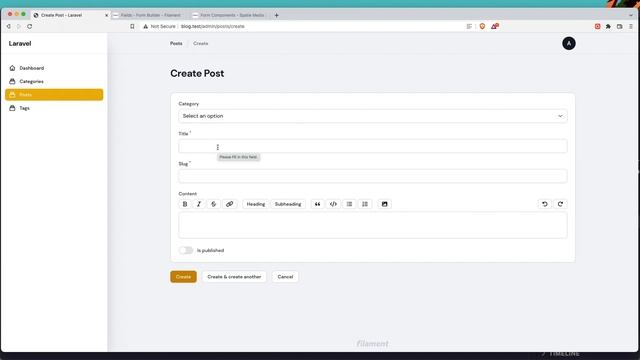Go to Dashboard in sidebar
The height and width of the screenshot is (360, 640).
[x=54, y=68]
